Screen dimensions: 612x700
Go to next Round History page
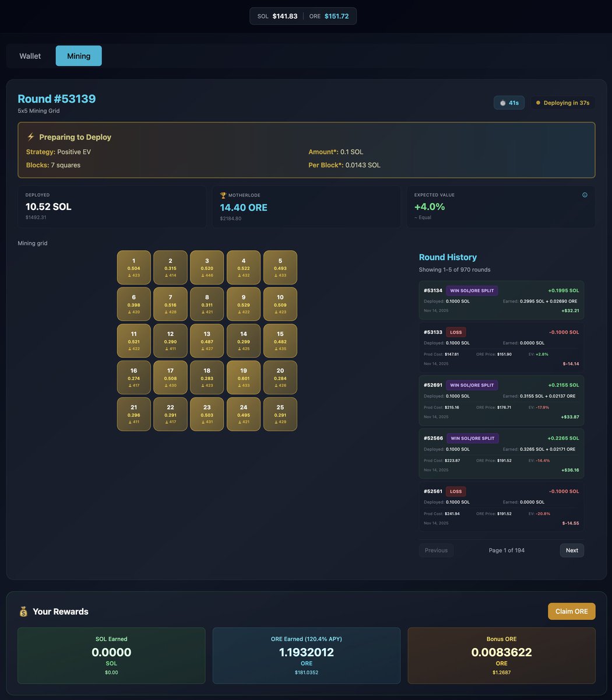coord(571,550)
